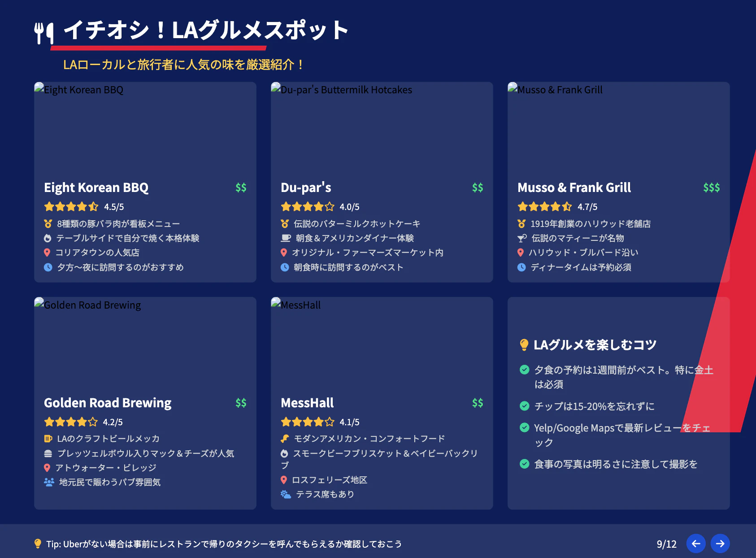The height and width of the screenshot is (558, 756).
Task: Click the Eight Korean BBQ image placeholder
Action: click(x=145, y=127)
